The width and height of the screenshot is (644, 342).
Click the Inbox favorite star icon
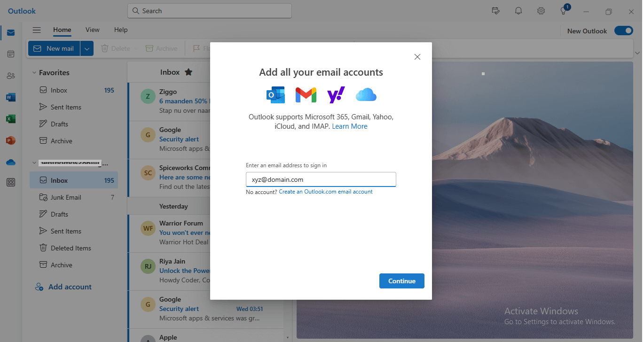[x=188, y=72]
